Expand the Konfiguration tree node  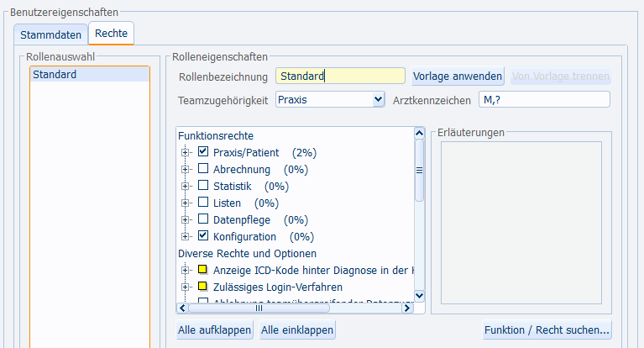(186, 236)
